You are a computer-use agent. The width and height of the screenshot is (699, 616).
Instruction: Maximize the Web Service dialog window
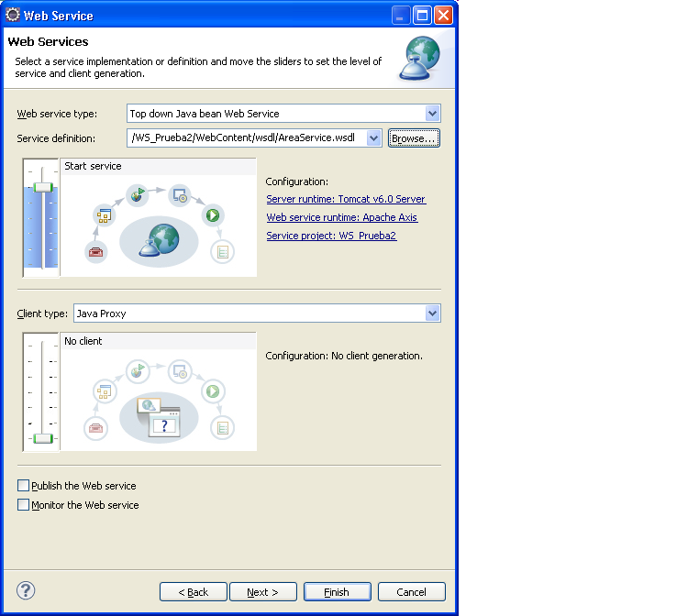point(422,16)
